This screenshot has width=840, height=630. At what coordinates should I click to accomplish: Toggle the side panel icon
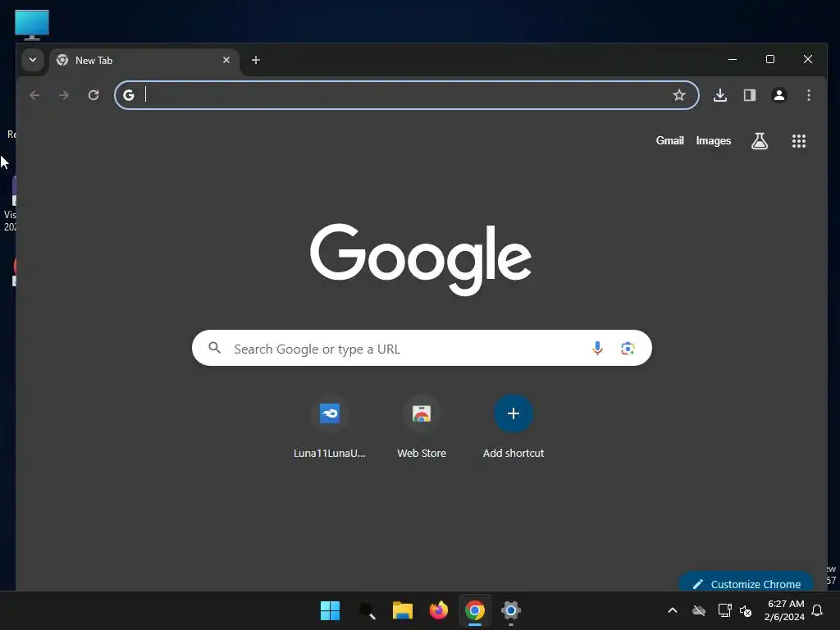[x=750, y=95]
